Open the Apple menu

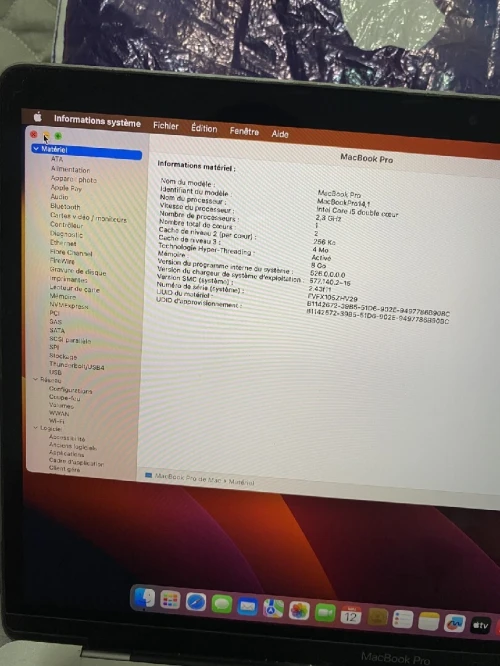click(38, 116)
